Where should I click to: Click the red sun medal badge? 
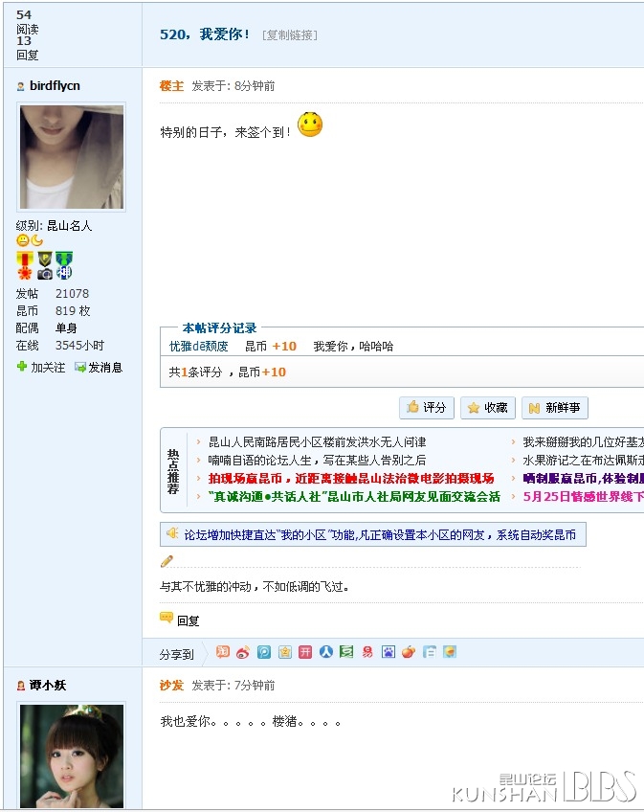(x=24, y=273)
